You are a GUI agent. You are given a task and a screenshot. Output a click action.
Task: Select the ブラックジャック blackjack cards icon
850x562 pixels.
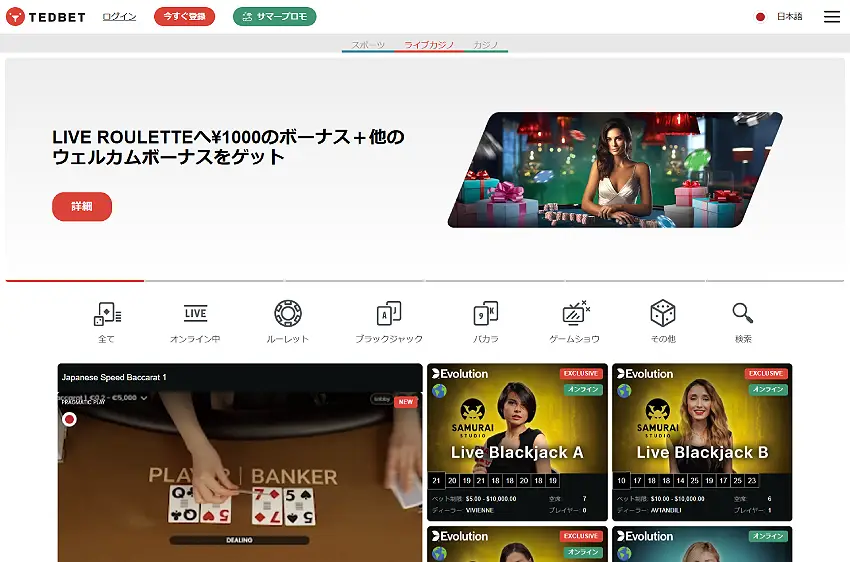click(389, 313)
